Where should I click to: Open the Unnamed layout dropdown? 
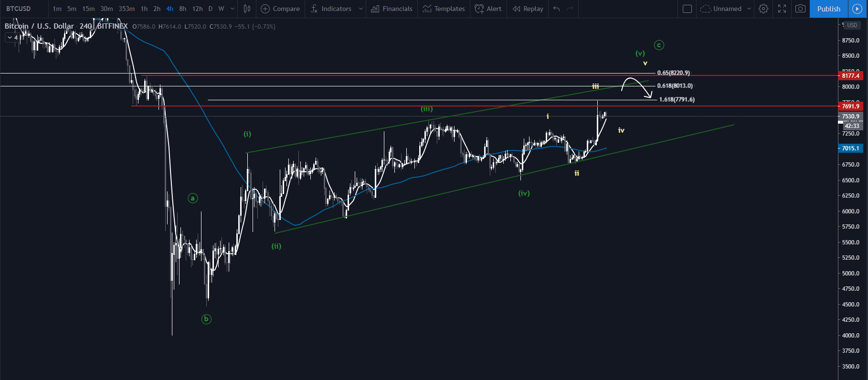point(749,9)
